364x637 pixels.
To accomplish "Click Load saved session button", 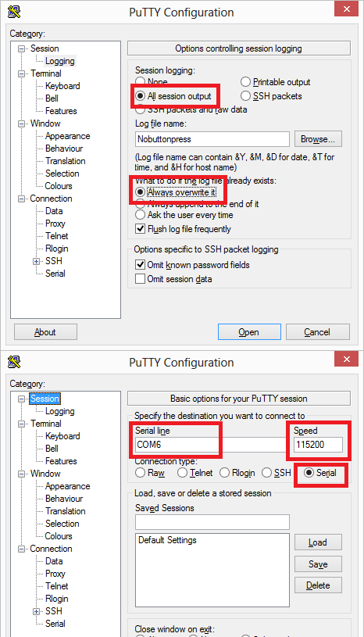I will pyautogui.click(x=318, y=542).
